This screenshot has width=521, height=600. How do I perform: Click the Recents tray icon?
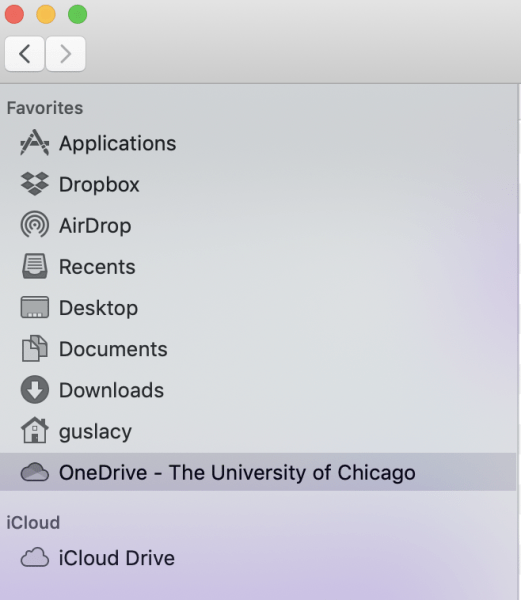(x=34, y=266)
